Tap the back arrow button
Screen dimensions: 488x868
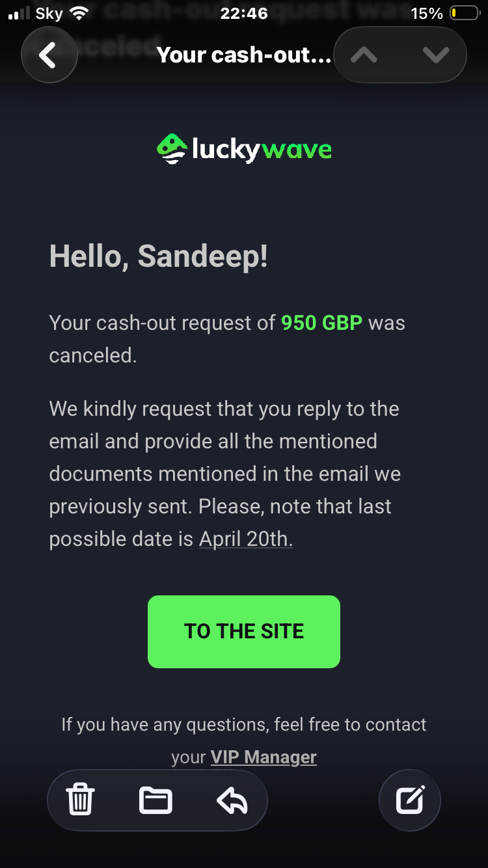pos(49,55)
